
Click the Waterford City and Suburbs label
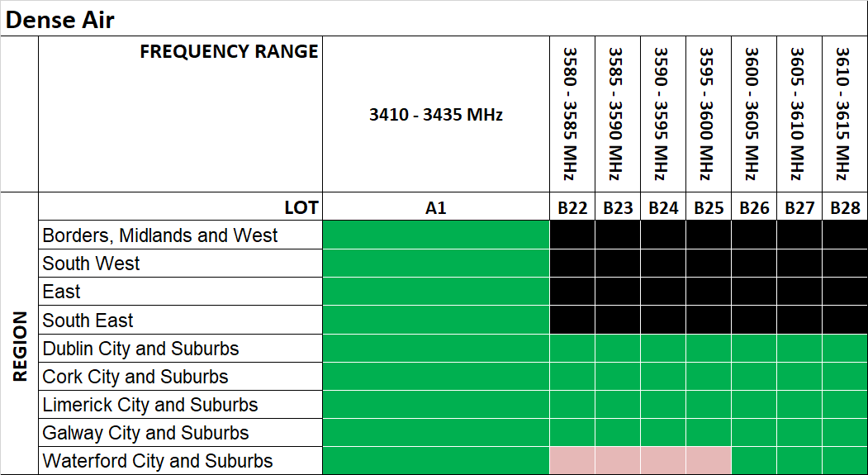(x=158, y=461)
